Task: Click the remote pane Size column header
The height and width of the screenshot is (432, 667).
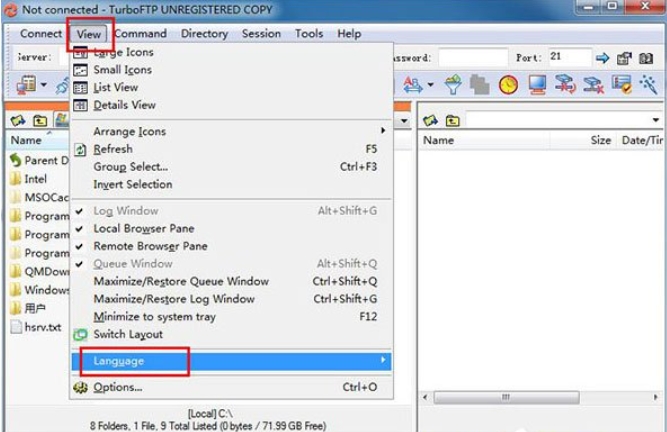Action: [x=583, y=140]
